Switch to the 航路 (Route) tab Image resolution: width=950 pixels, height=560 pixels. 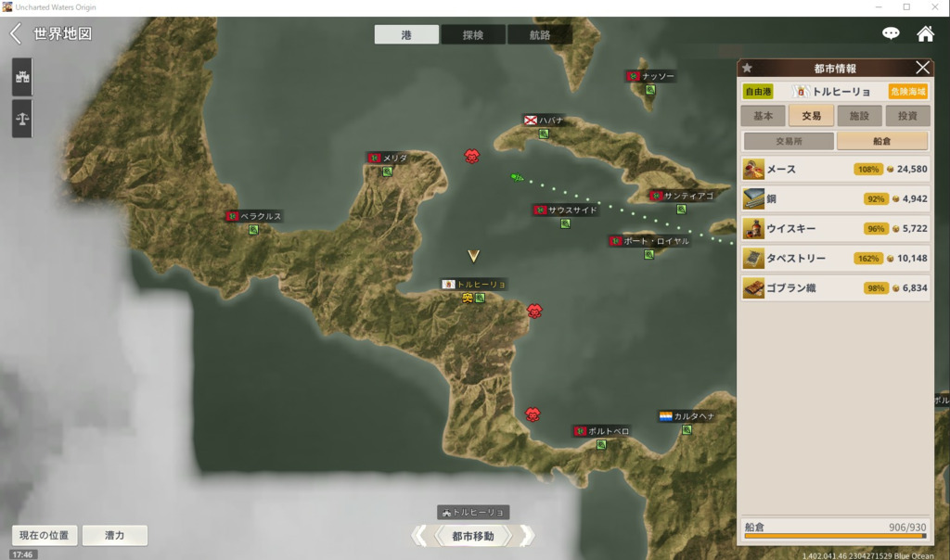pos(539,34)
